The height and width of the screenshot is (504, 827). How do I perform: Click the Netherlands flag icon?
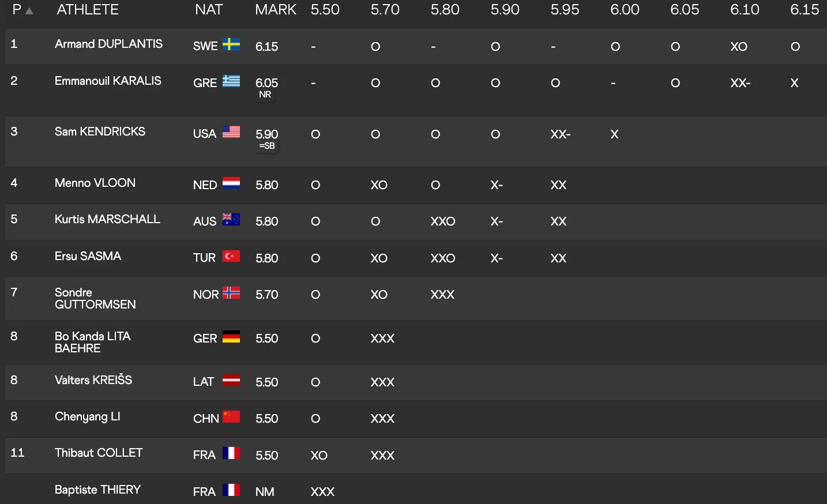231,184
